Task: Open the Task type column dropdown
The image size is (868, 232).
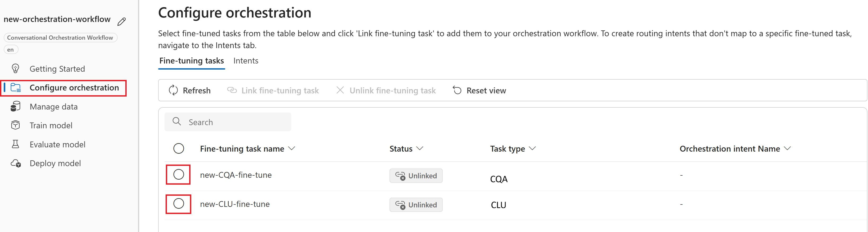Action: coord(532,148)
